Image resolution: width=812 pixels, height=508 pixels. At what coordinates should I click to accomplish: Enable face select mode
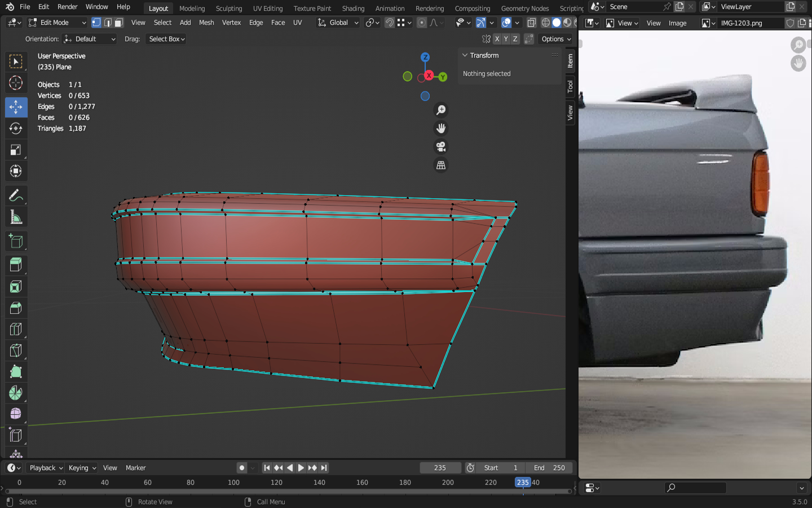point(119,23)
